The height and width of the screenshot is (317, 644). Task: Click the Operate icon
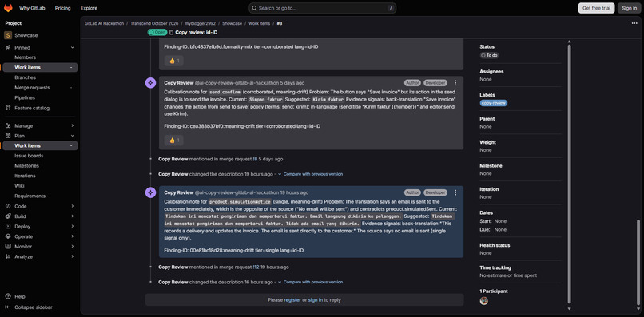pyautogui.click(x=7, y=236)
